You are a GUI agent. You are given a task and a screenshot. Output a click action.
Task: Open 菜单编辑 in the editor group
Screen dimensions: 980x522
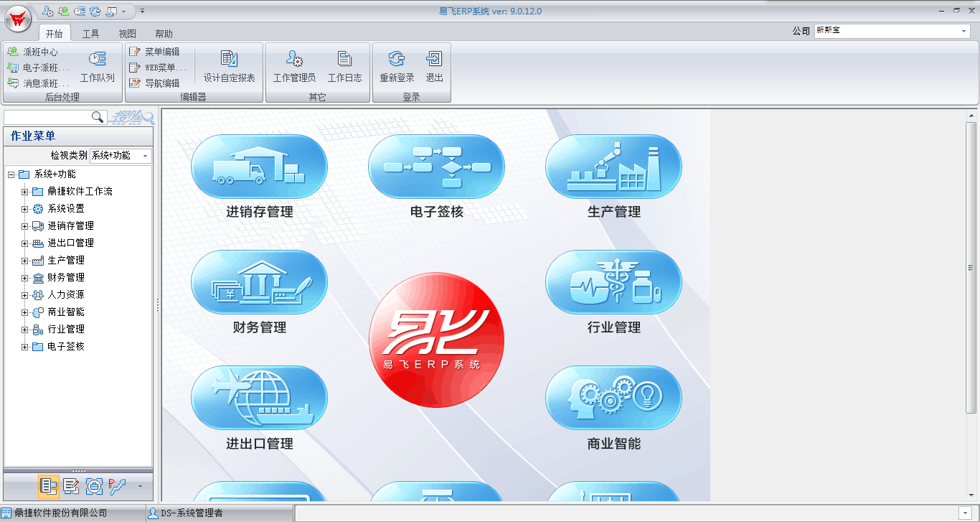[154, 52]
